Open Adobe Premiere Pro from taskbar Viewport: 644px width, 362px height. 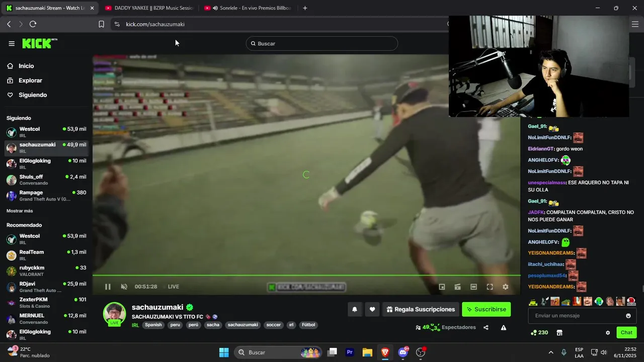[350, 352]
